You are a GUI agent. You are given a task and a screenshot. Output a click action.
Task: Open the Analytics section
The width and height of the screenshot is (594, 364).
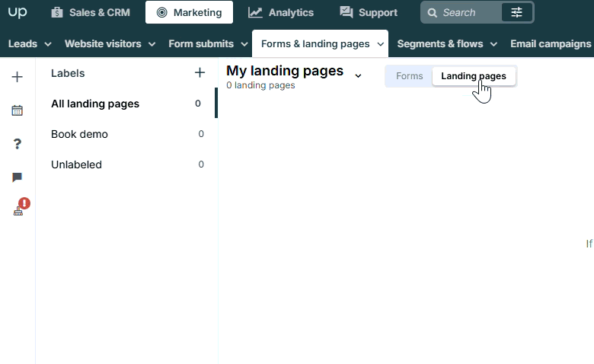coord(281,12)
